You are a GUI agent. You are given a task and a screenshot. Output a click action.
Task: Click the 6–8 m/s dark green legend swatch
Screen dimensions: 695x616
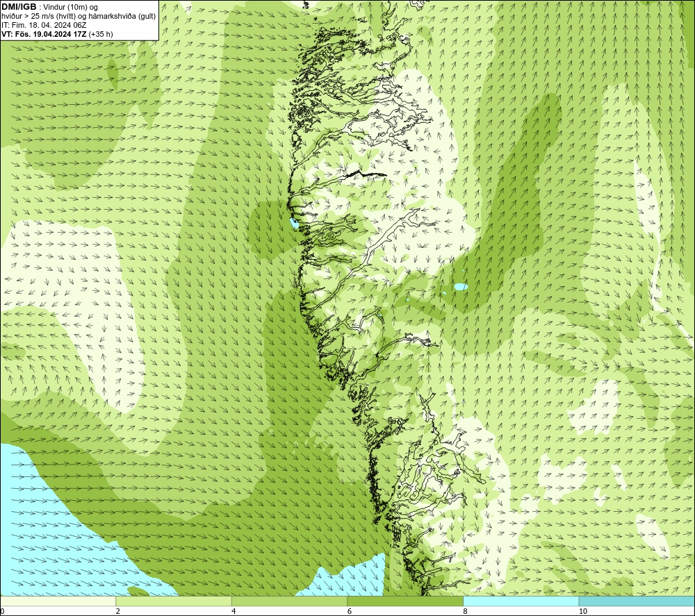tap(405, 601)
